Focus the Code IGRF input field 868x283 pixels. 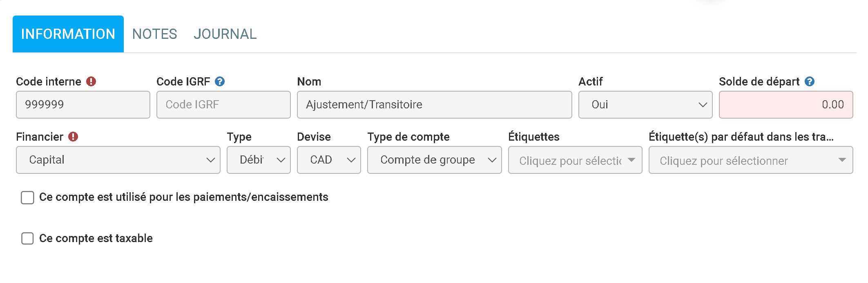click(x=223, y=105)
